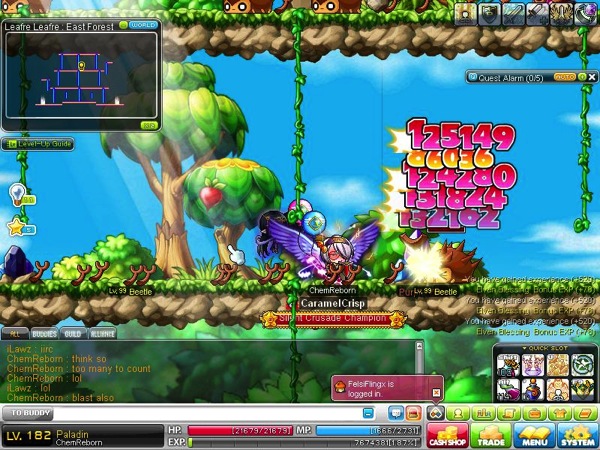Activate the green star circle skill slot
Screen dimensions: 600x450
point(583,365)
